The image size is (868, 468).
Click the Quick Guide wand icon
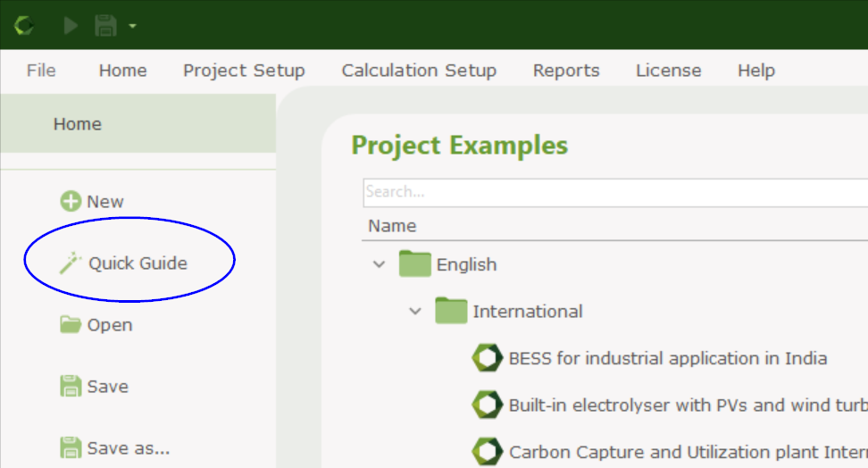point(71,263)
